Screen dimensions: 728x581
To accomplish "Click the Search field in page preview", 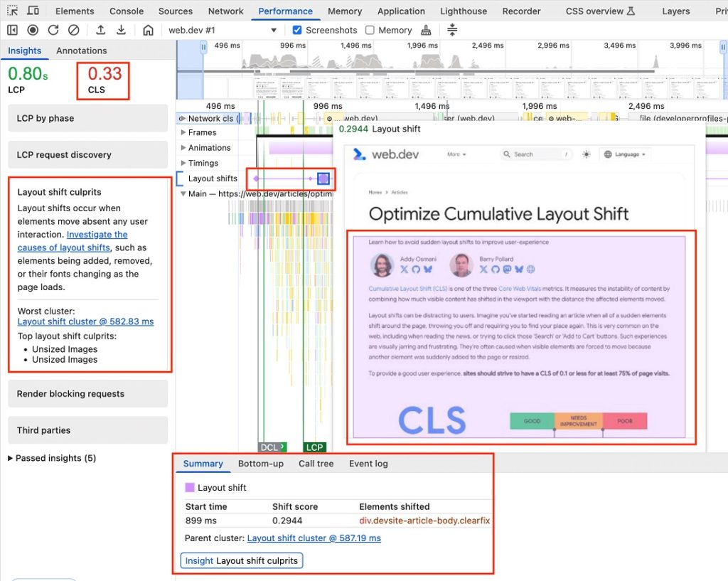I will (x=537, y=154).
